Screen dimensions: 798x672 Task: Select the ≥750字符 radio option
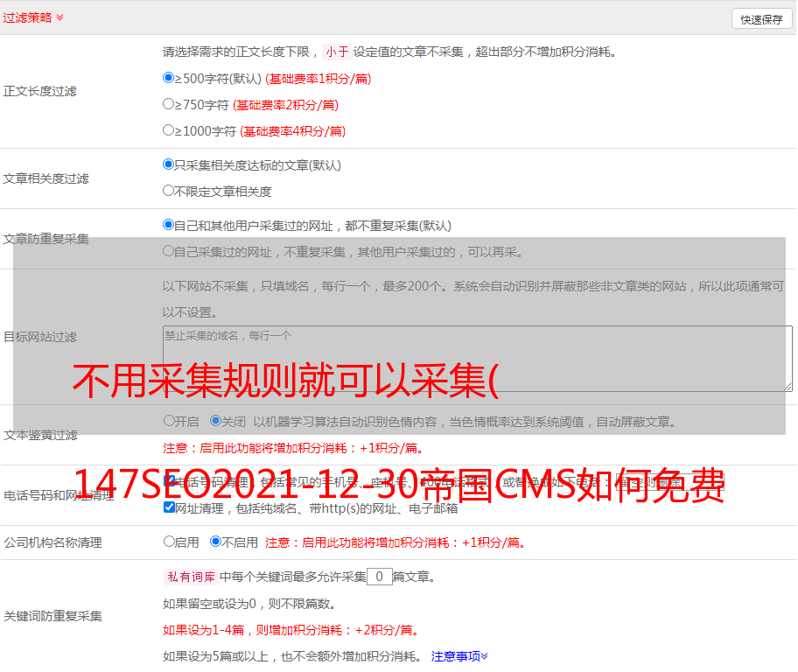pyautogui.click(x=169, y=104)
